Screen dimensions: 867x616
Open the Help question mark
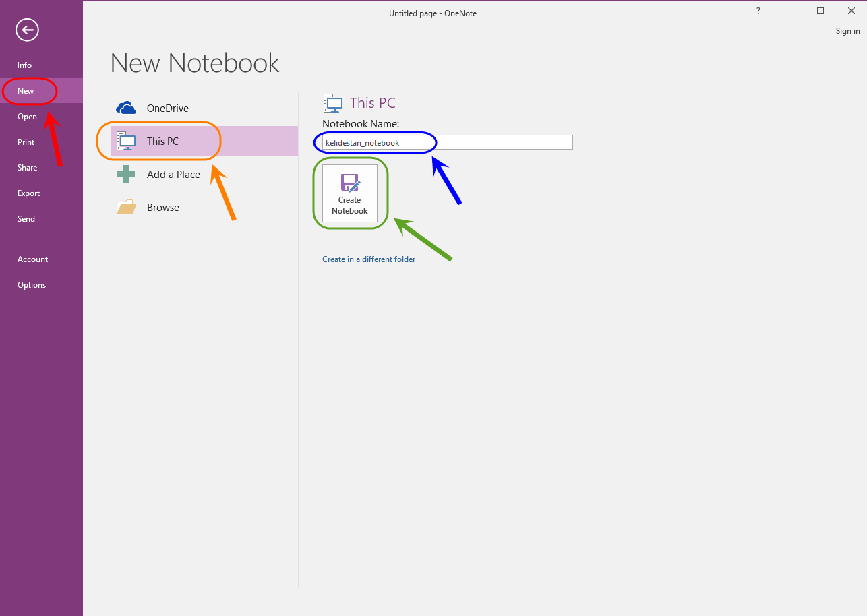point(758,11)
